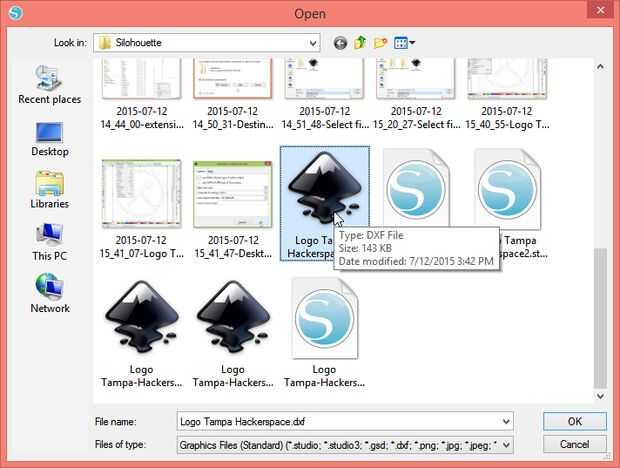Click the Silhouette Studio title bar icon
Viewport: 620px width, 468px height.
point(16,13)
